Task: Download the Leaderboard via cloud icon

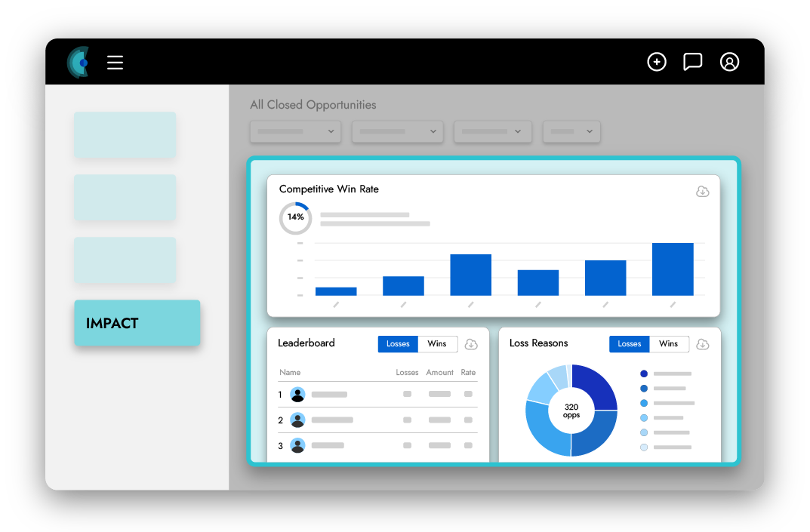Action: [x=471, y=344]
